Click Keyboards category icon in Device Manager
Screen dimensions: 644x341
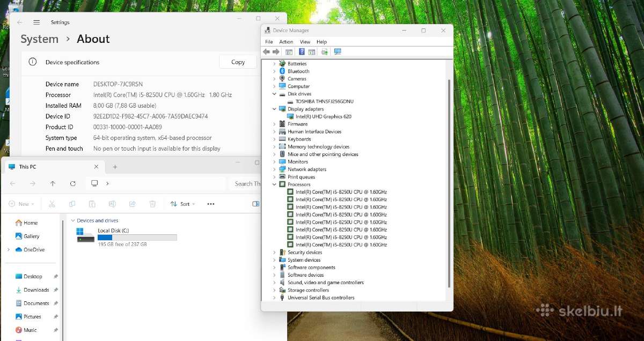click(282, 139)
